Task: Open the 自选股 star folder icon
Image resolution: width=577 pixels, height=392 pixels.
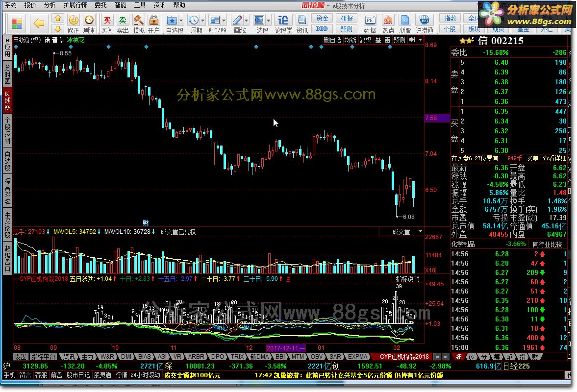Action: point(172,20)
